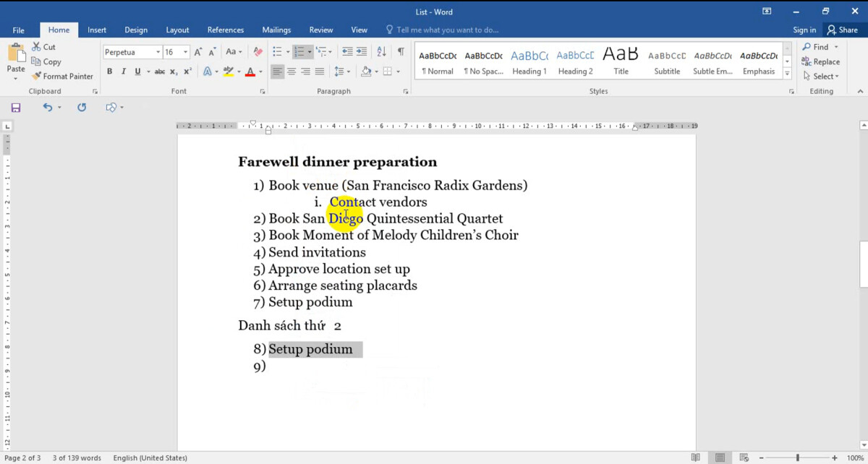Open the Perpetua font name dropdown

[x=158, y=52]
